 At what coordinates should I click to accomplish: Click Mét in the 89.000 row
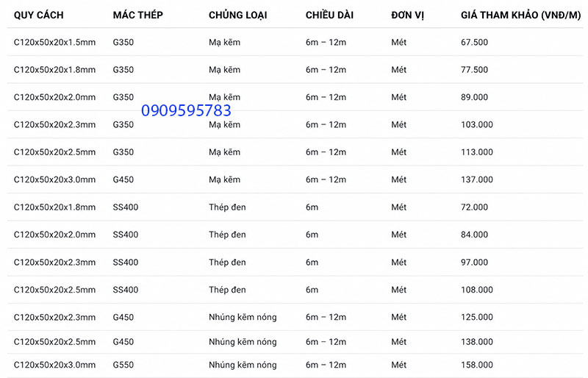[398, 97]
